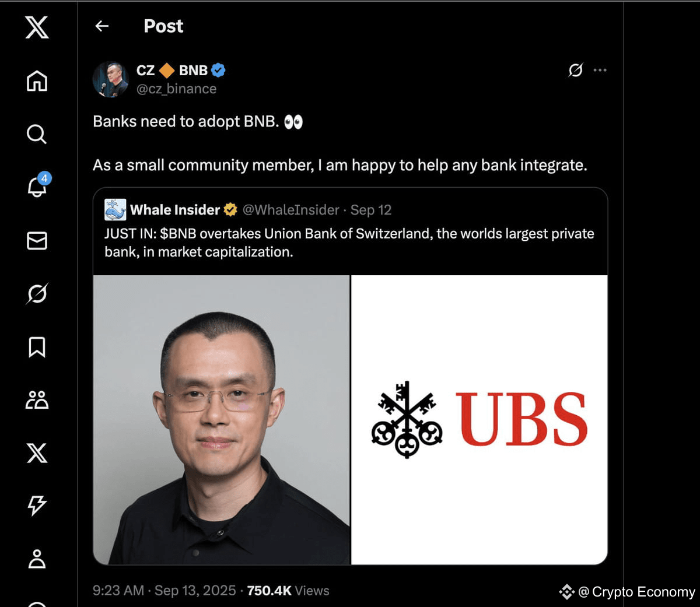Open Explore search magnifier icon

[x=37, y=134]
